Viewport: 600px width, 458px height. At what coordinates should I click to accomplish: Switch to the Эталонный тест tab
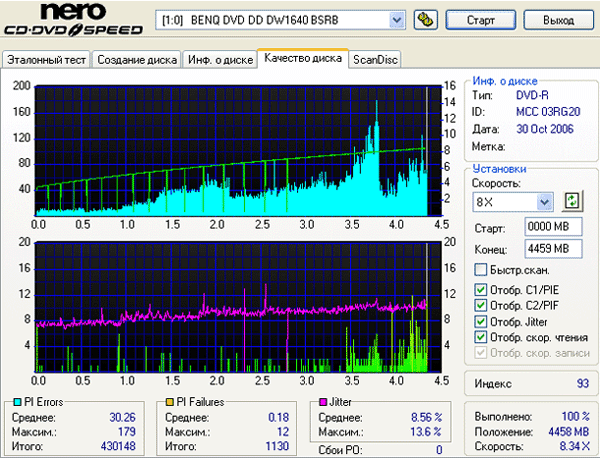click(x=47, y=60)
